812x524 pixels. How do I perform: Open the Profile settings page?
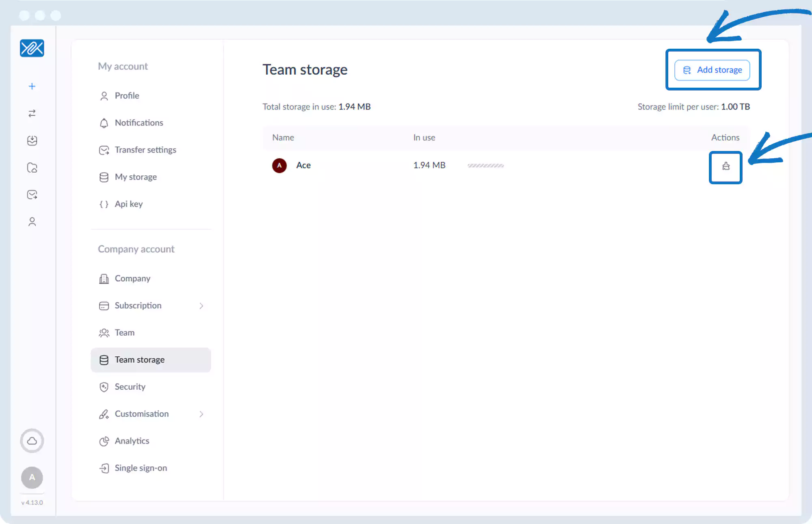click(127, 96)
